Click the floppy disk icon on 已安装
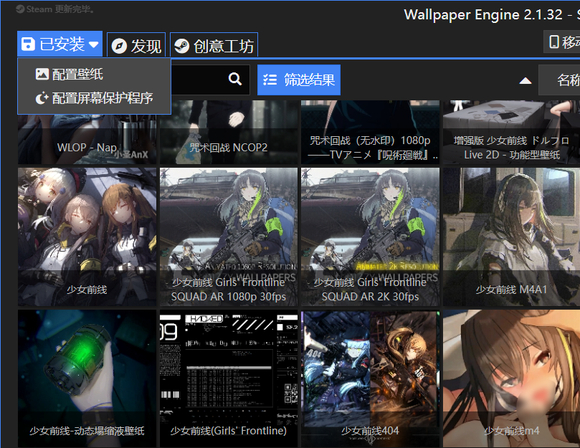 [28, 44]
